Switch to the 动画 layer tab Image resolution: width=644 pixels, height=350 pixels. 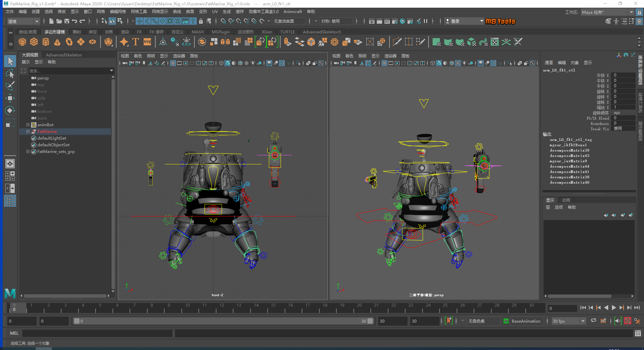566,200
